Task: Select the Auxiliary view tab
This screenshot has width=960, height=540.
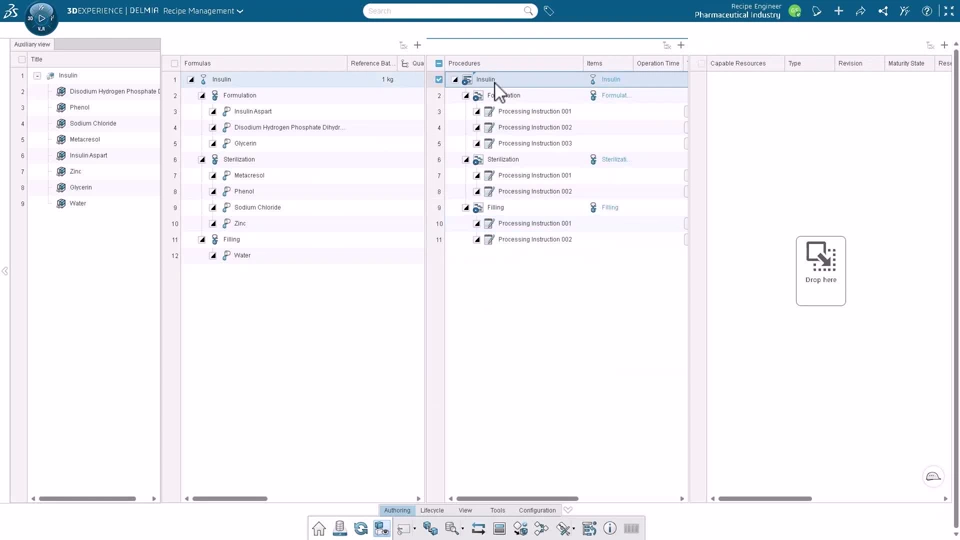Action: 32,44
